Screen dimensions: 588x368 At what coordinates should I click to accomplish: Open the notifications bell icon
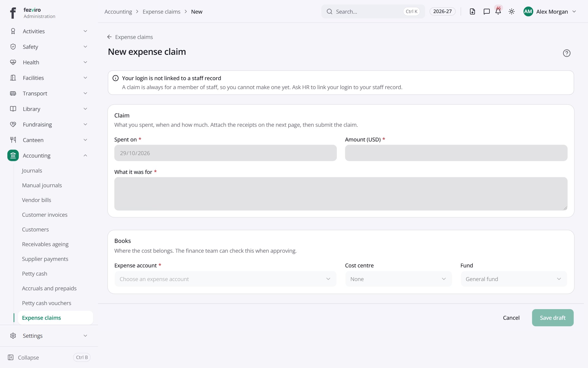point(498,11)
